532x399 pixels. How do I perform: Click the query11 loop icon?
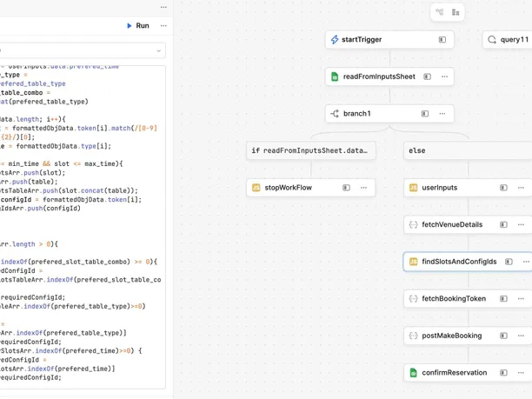492,40
